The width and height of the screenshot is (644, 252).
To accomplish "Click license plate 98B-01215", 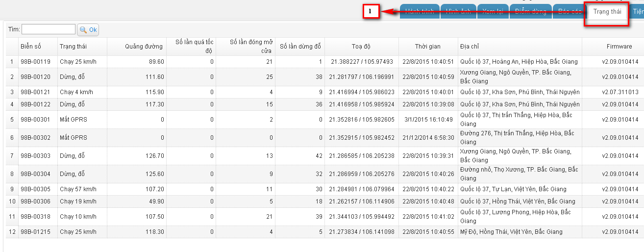I will [x=35, y=232].
